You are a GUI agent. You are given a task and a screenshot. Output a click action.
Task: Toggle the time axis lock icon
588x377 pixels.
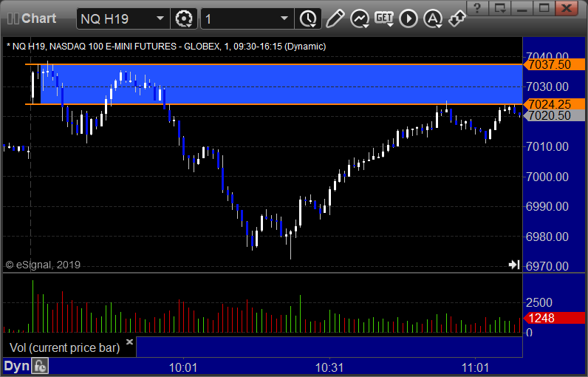[x=40, y=366]
